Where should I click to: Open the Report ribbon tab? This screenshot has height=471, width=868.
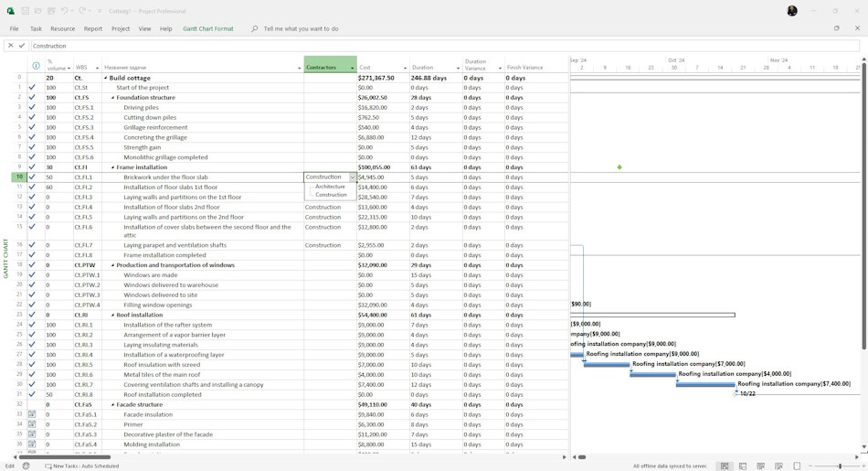click(93, 29)
